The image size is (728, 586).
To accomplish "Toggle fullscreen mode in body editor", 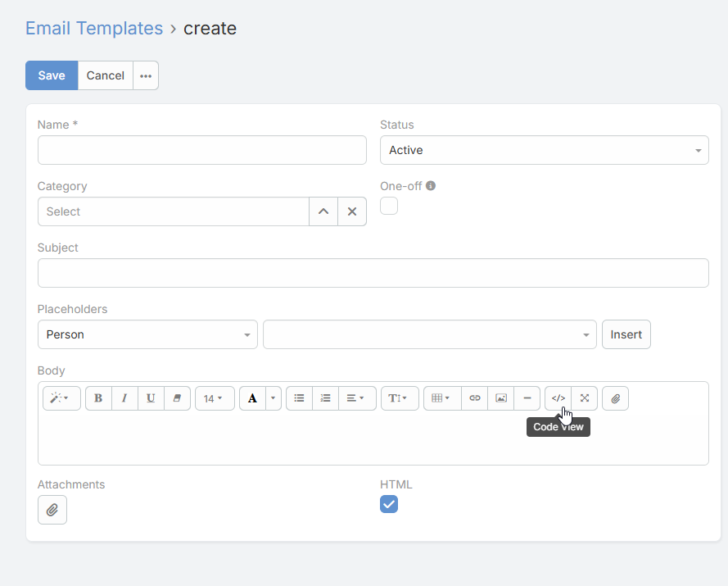I will coord(585,398).
